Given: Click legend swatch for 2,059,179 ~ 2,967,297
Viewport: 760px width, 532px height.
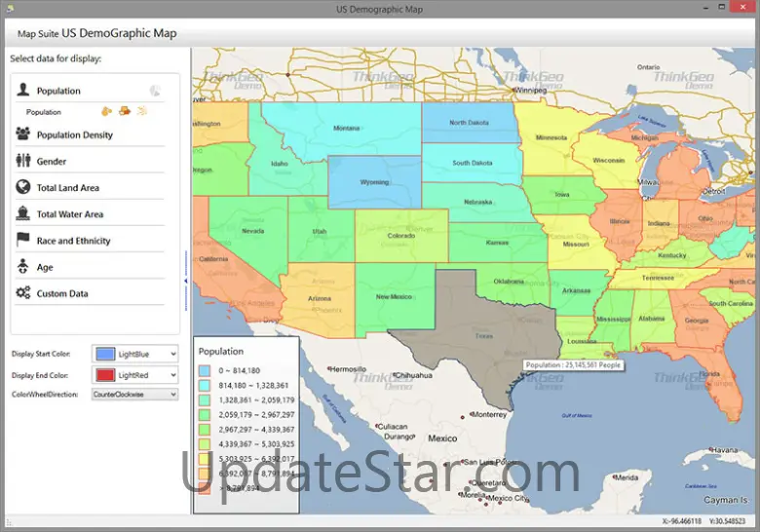Looking at the screenshot, I should pyautogui.click(x=205, y=415).
